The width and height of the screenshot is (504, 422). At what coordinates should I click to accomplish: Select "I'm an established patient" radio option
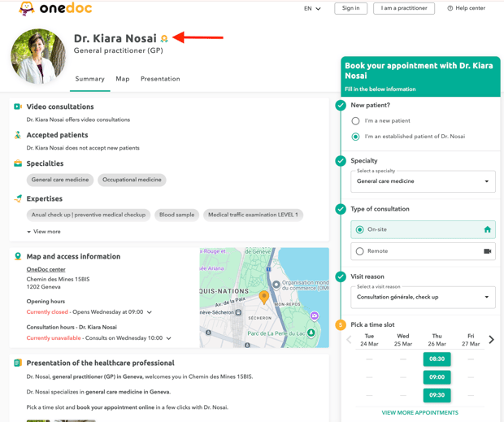[x=355, y=137]
